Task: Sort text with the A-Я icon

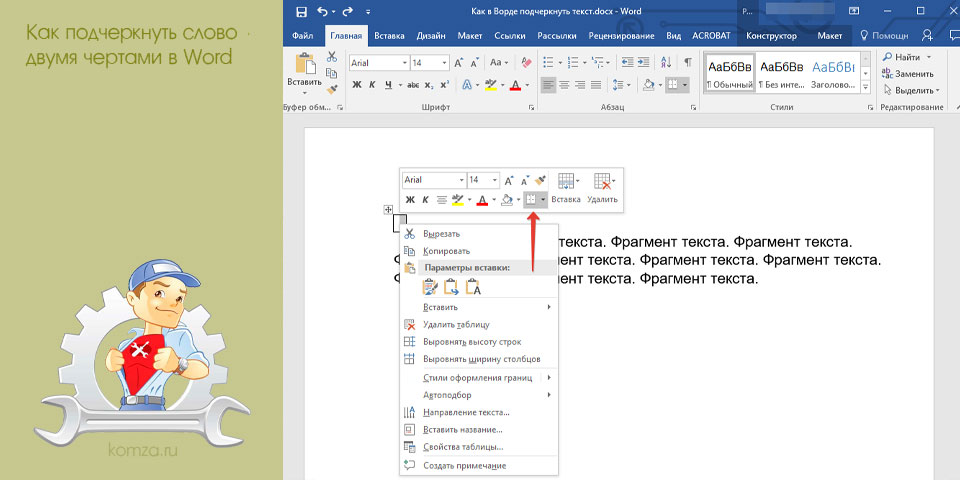Action: [x=667, y=62]
